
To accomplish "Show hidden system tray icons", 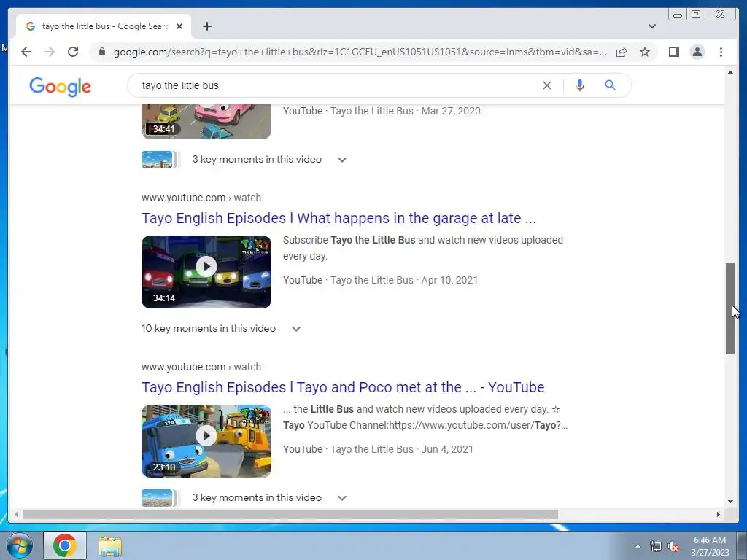I will 638,546.
